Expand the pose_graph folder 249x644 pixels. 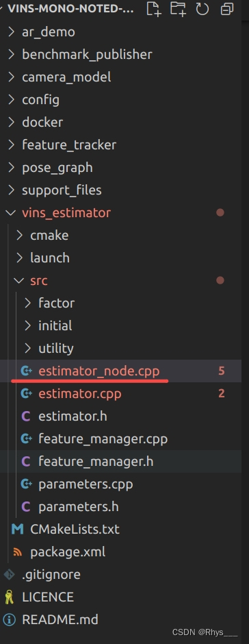57,168
